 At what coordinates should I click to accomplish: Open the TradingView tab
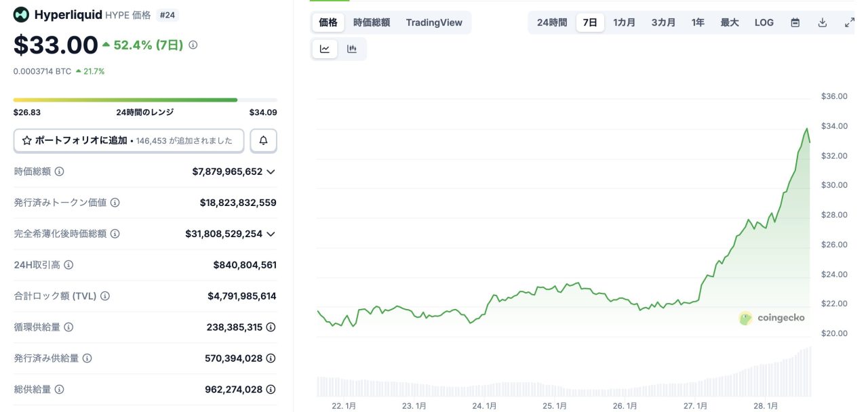[434, 22]
